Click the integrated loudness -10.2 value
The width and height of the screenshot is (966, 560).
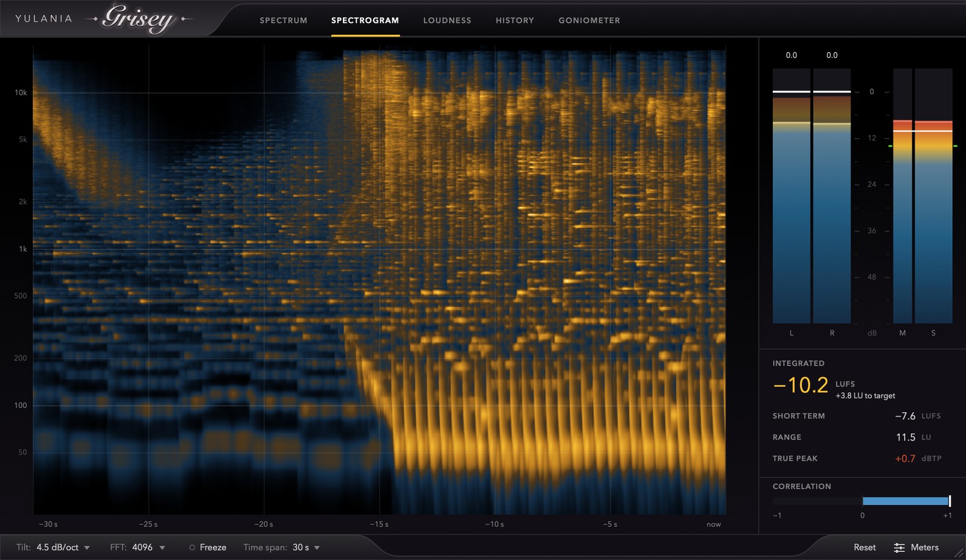coord(801,385)
